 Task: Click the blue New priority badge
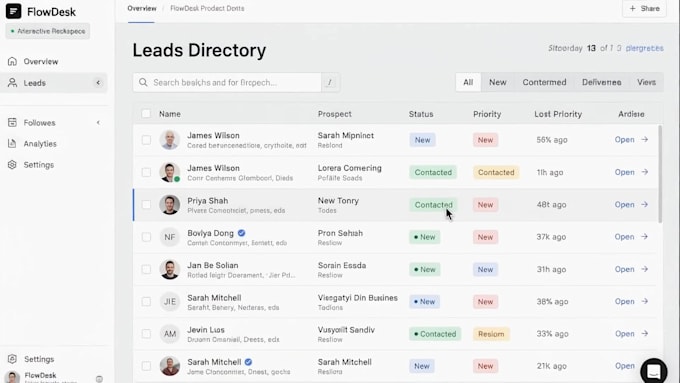click(x=485, y=269)
